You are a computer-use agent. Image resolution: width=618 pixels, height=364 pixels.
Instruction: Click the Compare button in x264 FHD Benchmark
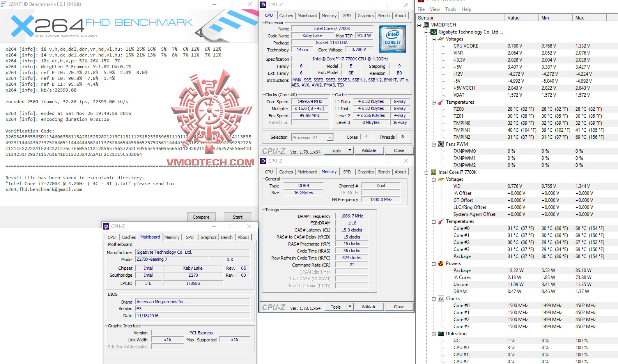tap(201, 217)
